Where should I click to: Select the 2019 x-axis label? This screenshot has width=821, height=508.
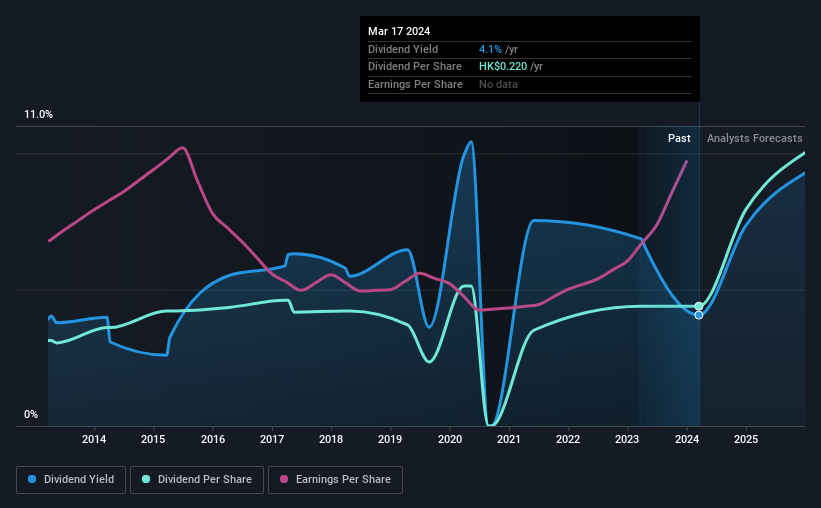pyautogui.click(x=390, y=439)
